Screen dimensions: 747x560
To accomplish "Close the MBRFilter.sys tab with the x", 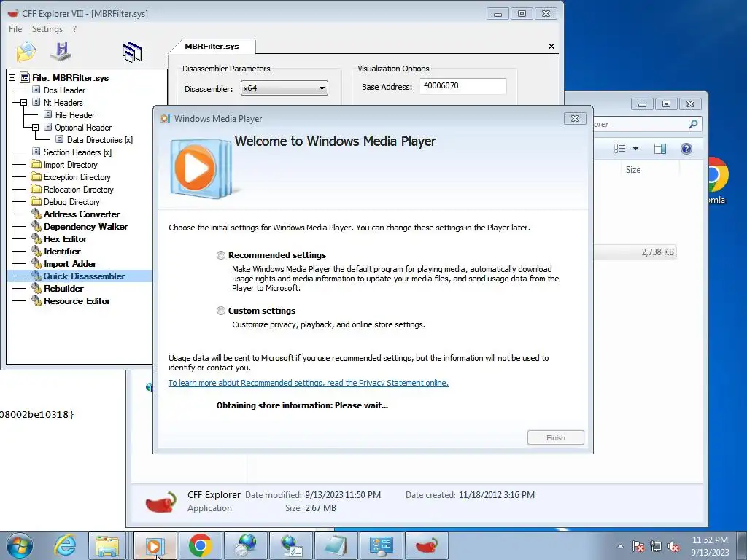I will point(551,46).
